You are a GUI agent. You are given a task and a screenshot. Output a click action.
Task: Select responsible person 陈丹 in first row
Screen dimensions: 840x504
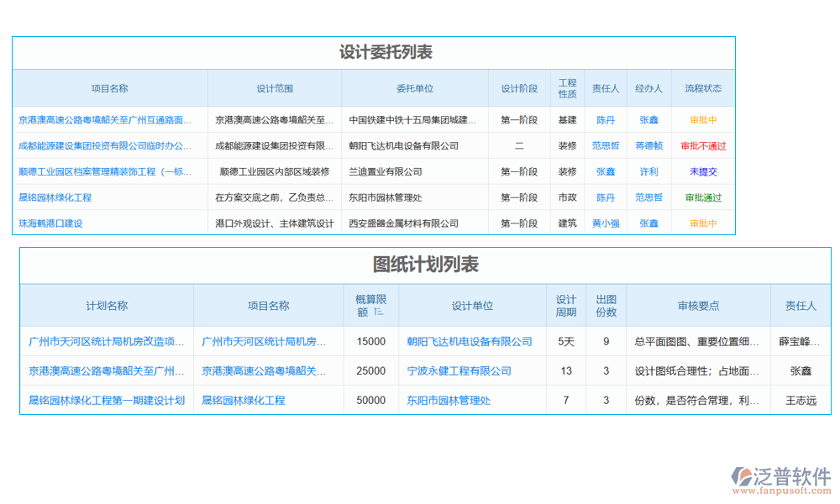[606, 119]
